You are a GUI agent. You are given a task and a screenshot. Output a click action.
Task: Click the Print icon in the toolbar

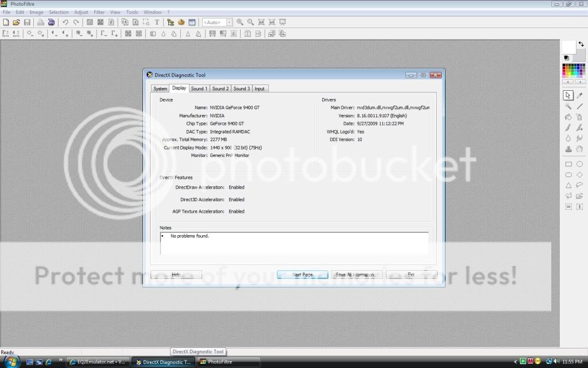[41, 22]
